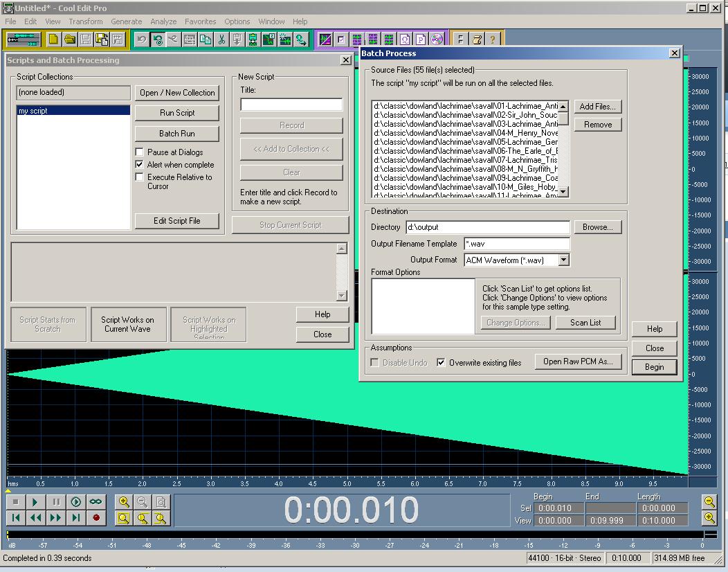The image size is (728, 572).
Task: Click the CD disc toolbar icon
Action: click(437, 39)
